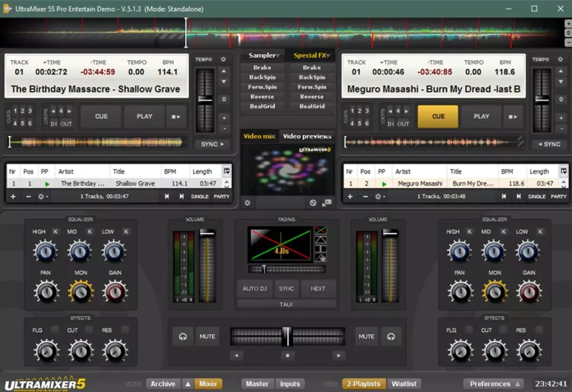Click left channel volume fader
This screenshot has width=572, height=392.
pos(207,266)
